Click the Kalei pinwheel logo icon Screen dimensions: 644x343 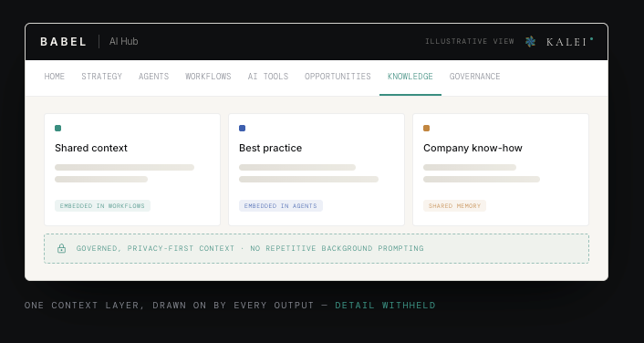tap(530, 41)
